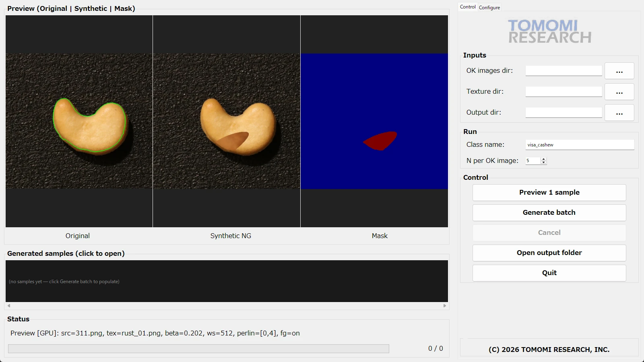Browse for the Output directory
This screenshot has height=362, width=644.
[x=619, y=113]
